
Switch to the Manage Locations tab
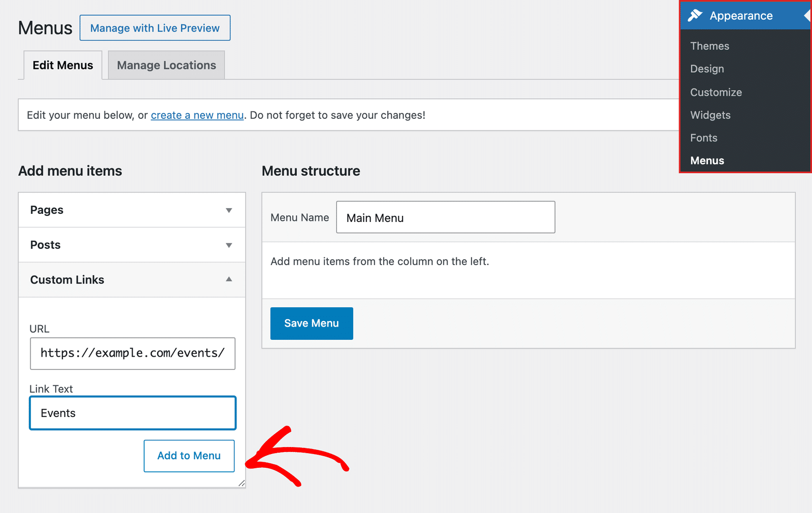click(x=166, y=65)
